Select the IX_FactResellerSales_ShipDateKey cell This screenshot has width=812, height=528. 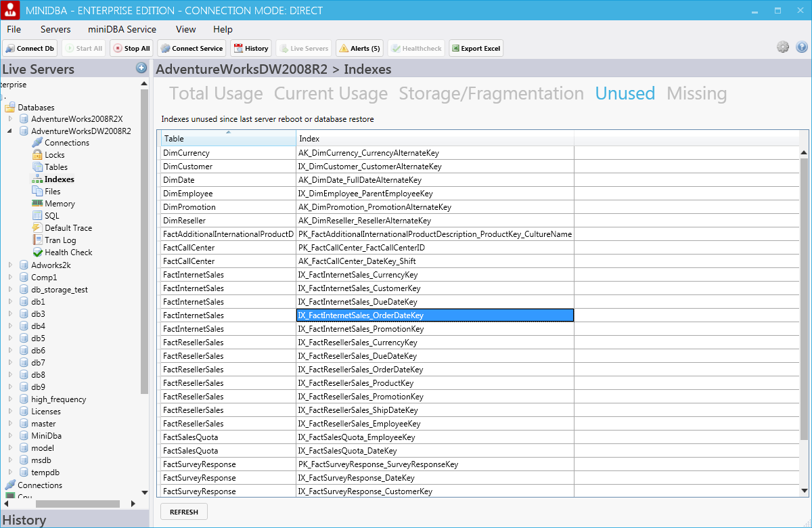tap(435, 410)
